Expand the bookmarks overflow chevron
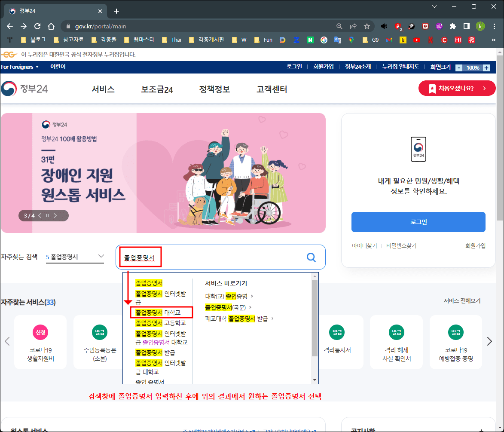This screenshot has width=504, height=432. 493,39
